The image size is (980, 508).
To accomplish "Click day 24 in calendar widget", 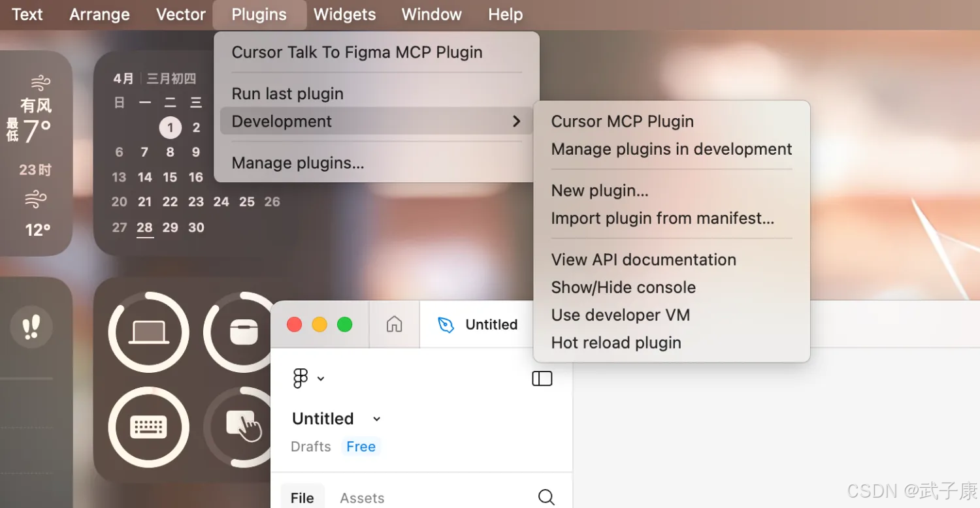I will [221, 202].
